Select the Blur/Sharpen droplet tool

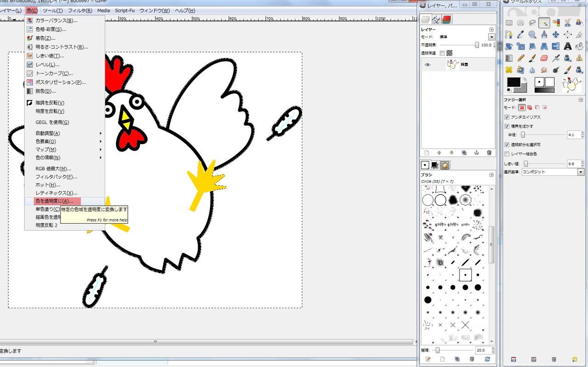(x=532, y=70)
